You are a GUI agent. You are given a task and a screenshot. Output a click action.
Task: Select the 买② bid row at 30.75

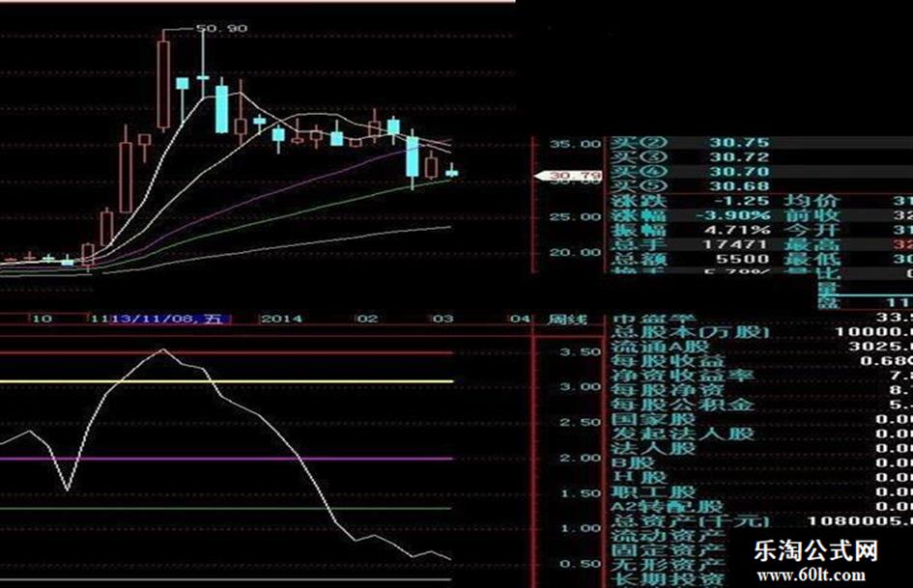point(761,143)
